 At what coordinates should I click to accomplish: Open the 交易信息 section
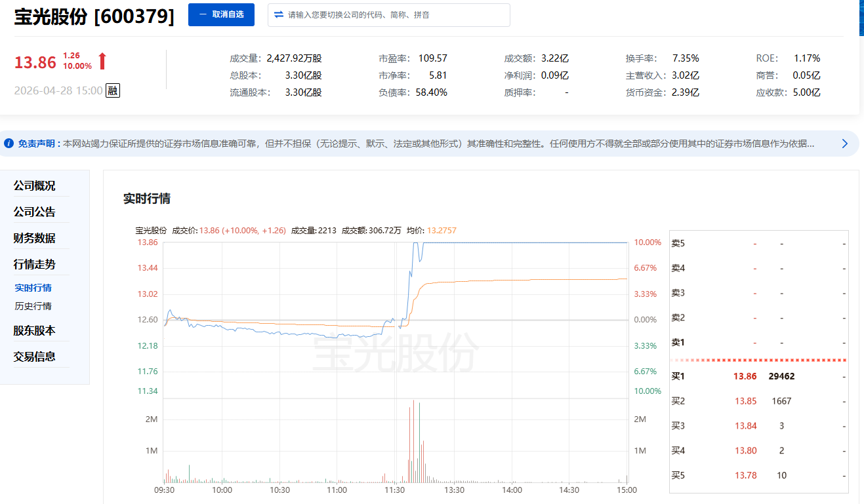(35, 357)
